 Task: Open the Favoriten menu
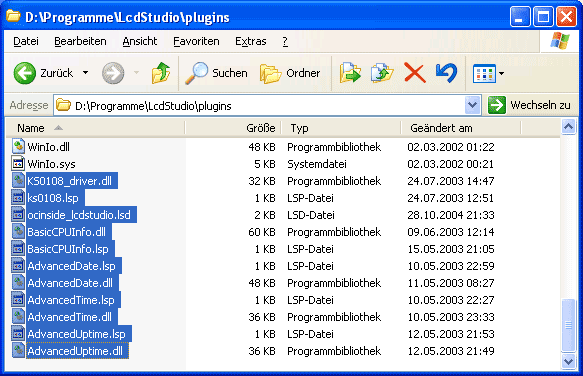196,41
